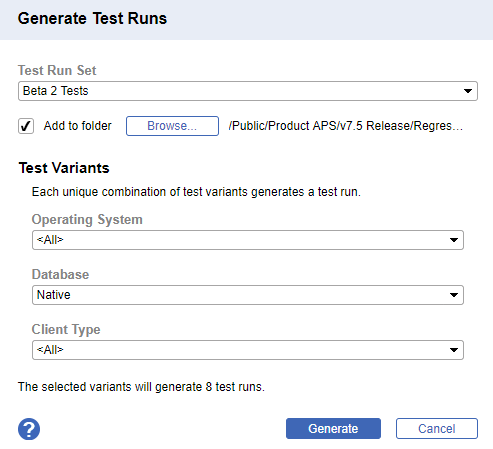This screenshot has height=449, width=493.
Task: Click the folder path /Public/Product APS text
Action: pyautogui.click(x=346, y=126)
